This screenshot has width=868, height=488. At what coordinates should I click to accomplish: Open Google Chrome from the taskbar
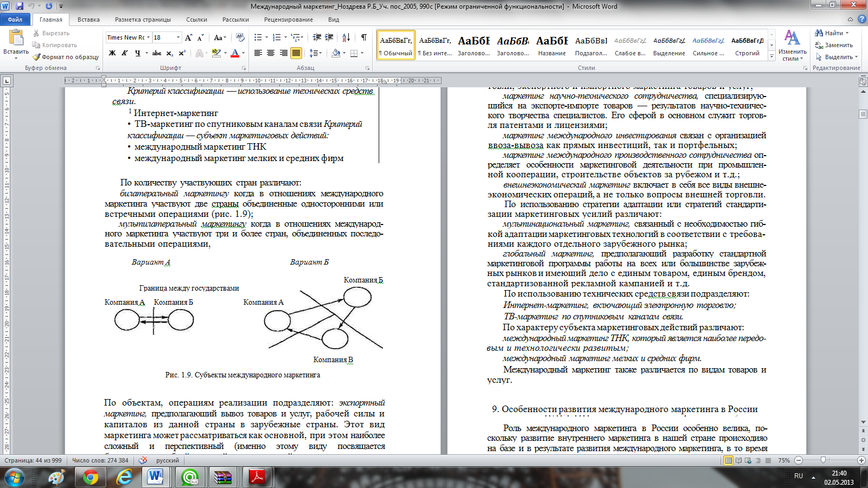(91, 477)
